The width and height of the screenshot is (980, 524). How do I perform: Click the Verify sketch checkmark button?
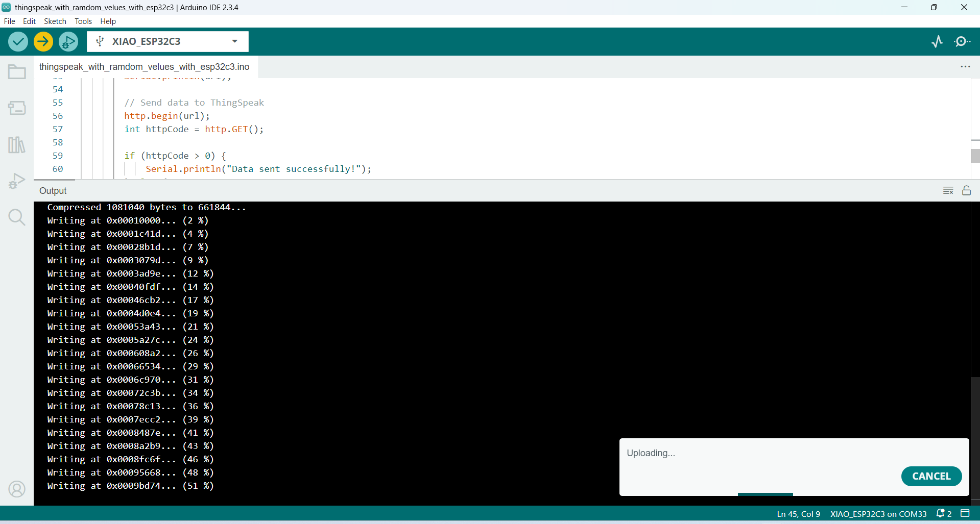point(18,41)
